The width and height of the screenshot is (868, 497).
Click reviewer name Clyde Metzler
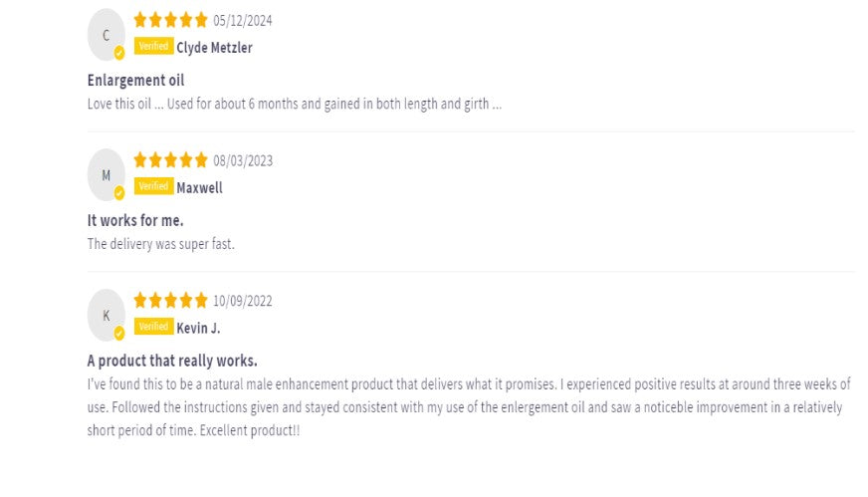(214, 48)
